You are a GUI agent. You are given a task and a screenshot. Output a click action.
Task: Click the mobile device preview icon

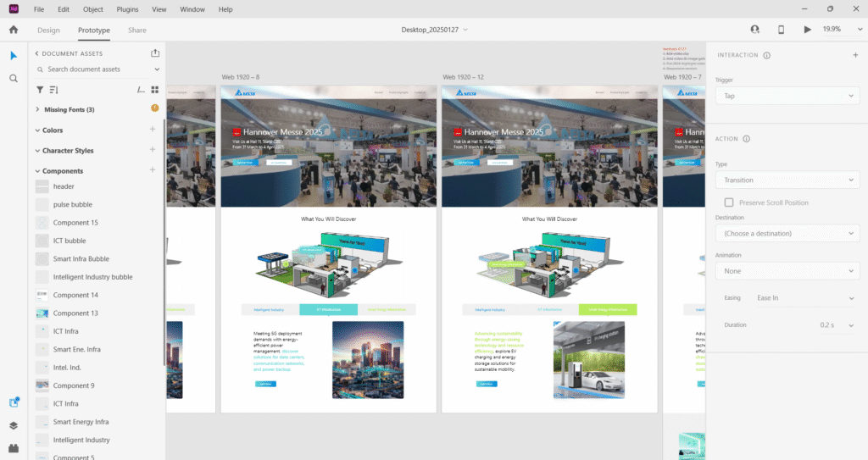[781, 30]
